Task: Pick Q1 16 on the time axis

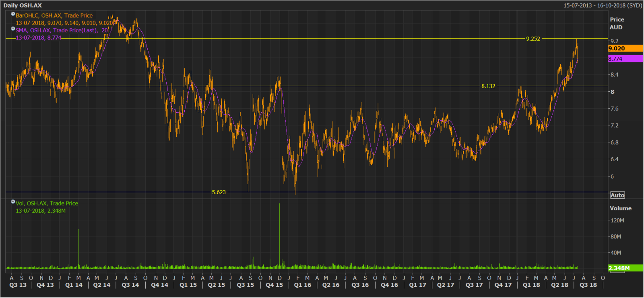Action: [303, 285]
